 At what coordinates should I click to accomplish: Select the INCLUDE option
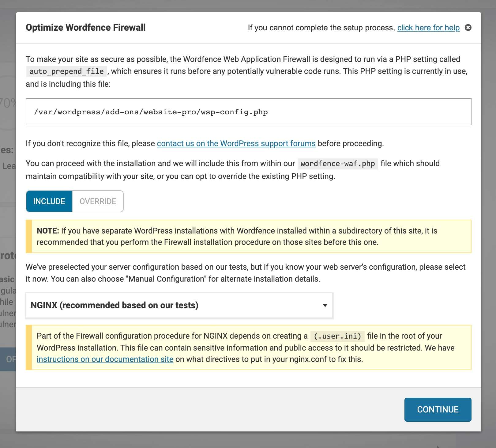click(x=49, y=201)
